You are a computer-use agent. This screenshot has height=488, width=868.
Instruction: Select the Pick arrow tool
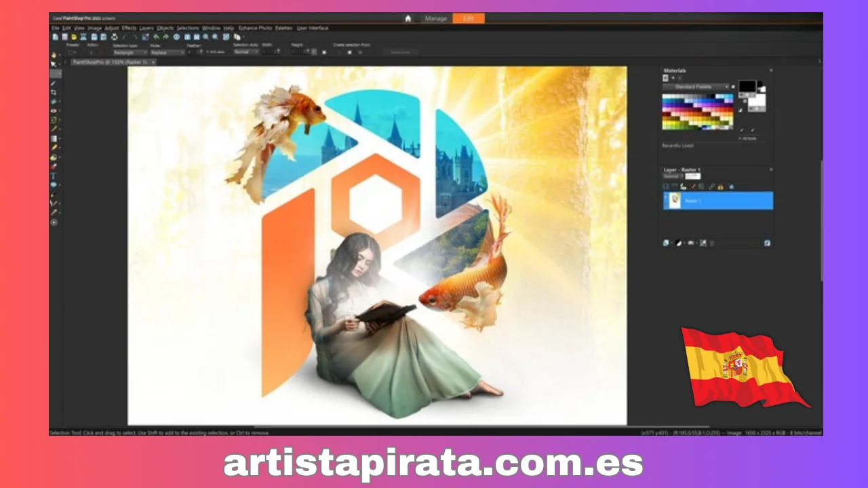pyautogui.click(x=54, y=64)
